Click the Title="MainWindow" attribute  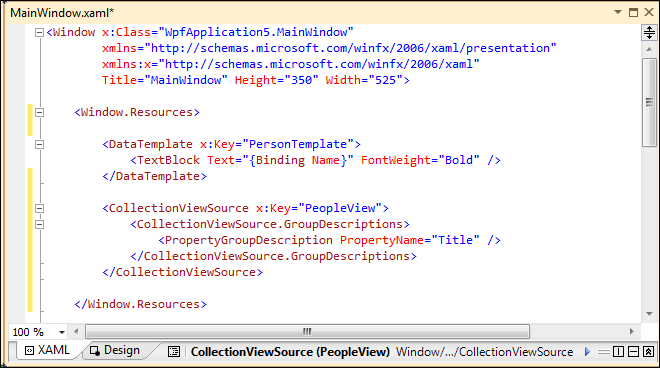pyautogui.click(x=165, y=80)
